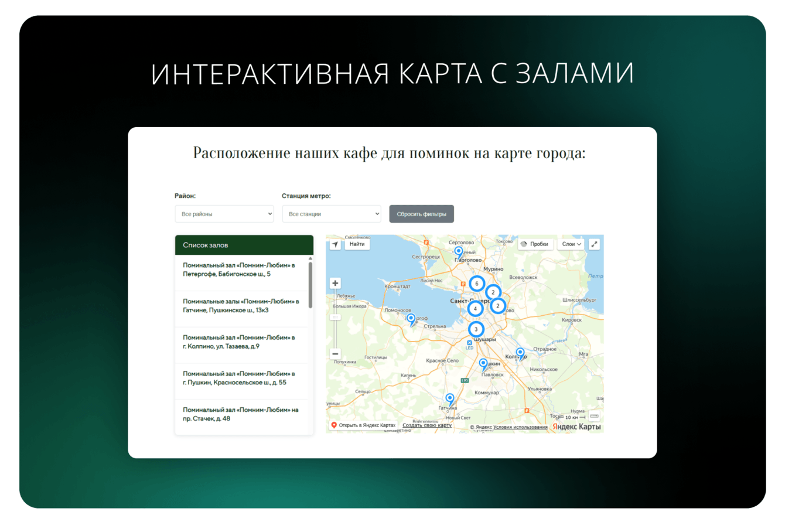Zoom in with the map plus button
The width and height of the screenshot is (785, 532).
pos(335,284)
